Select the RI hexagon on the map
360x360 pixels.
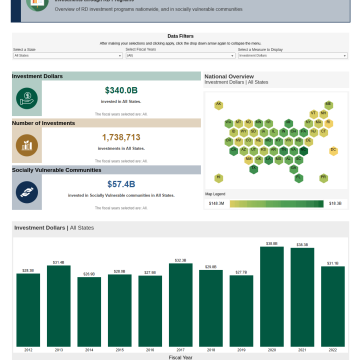pyautogui.click(x=329, y=123)
